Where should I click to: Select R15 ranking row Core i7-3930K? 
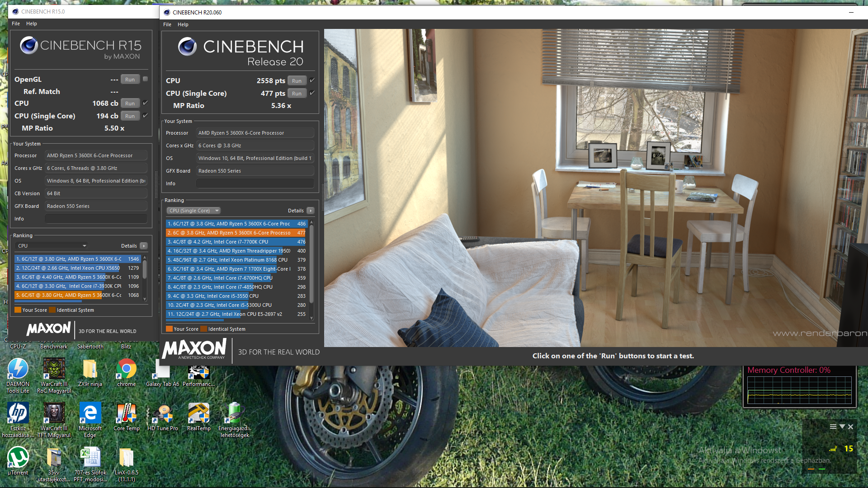point(78,286)
